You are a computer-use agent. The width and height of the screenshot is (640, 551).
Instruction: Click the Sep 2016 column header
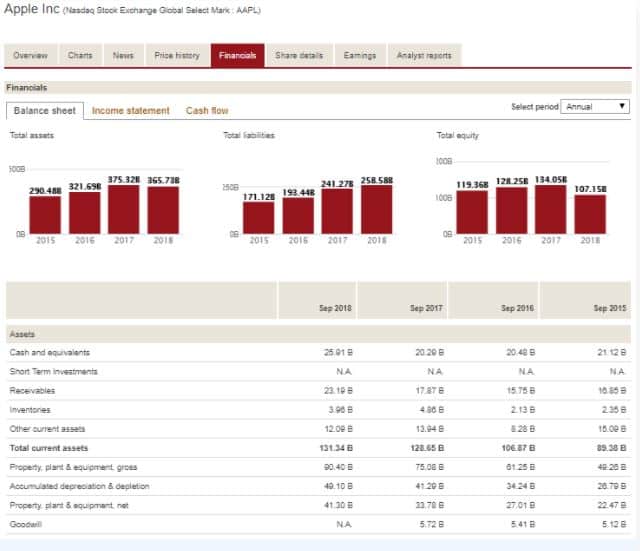pyautogui.click(x=493, y=300)
